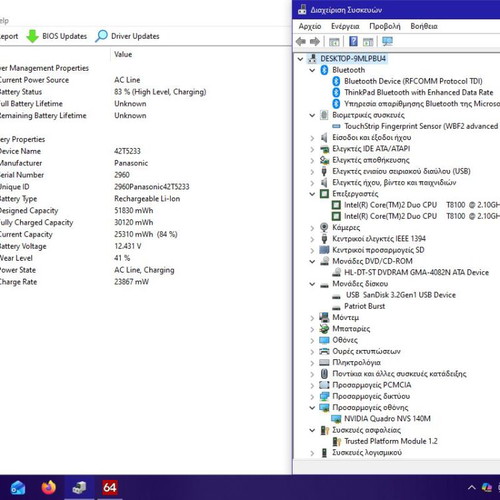The height and width of the screenshot is (500, 500).
Task: Click the Manufacturer value Panasonic
Action: click(131, 163)
